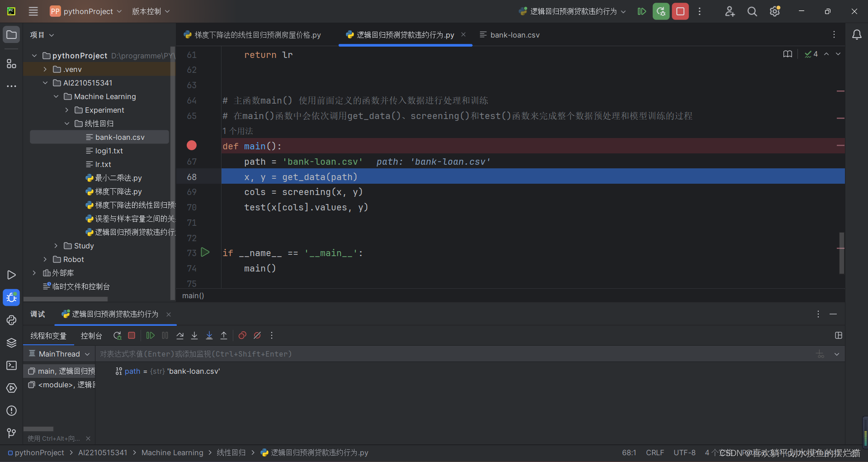
Task: Open View Breakpoints in debug toolbar
Action: coord(242,335)
